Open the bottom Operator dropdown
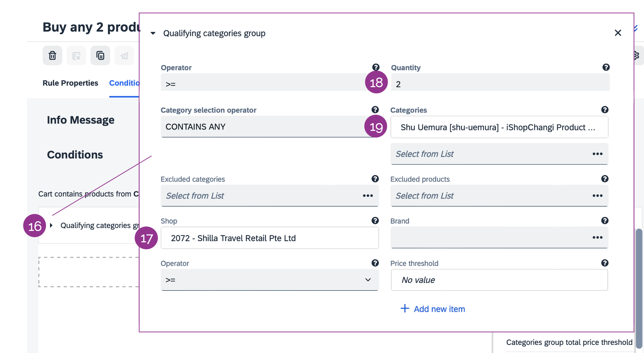This screenshot has width=644, height=353. (x=269, y=280)
